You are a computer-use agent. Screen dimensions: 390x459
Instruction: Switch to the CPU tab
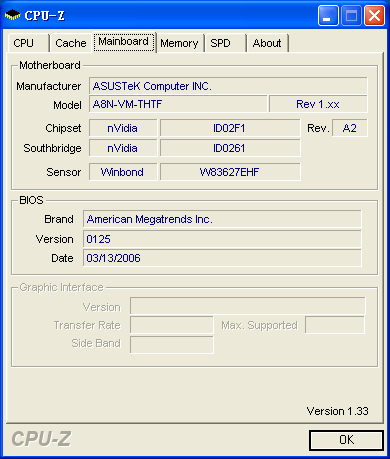[28, 43]
